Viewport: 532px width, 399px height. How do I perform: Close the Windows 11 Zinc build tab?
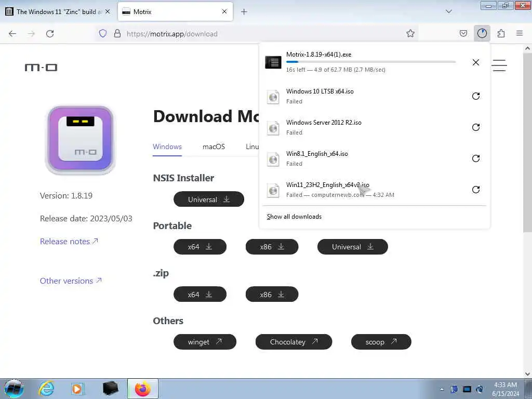pos(108,11)
